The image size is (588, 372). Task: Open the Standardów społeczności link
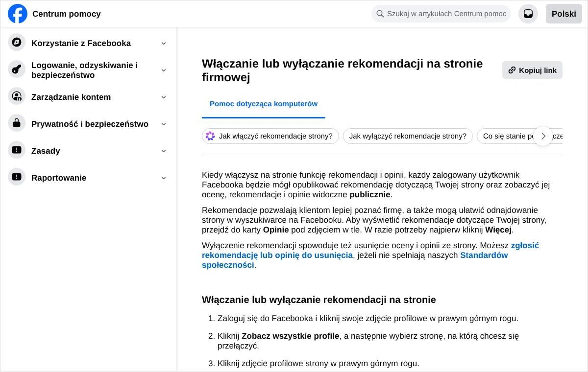355,260
